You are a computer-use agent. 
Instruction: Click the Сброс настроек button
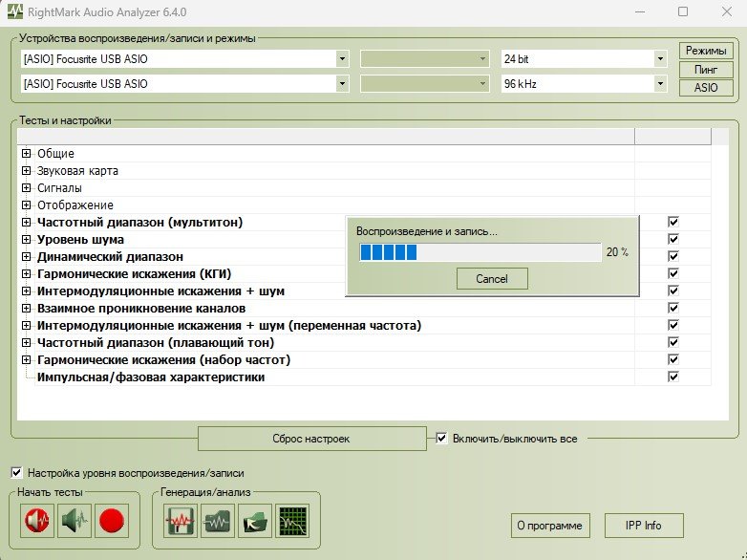tap(312, 439)
